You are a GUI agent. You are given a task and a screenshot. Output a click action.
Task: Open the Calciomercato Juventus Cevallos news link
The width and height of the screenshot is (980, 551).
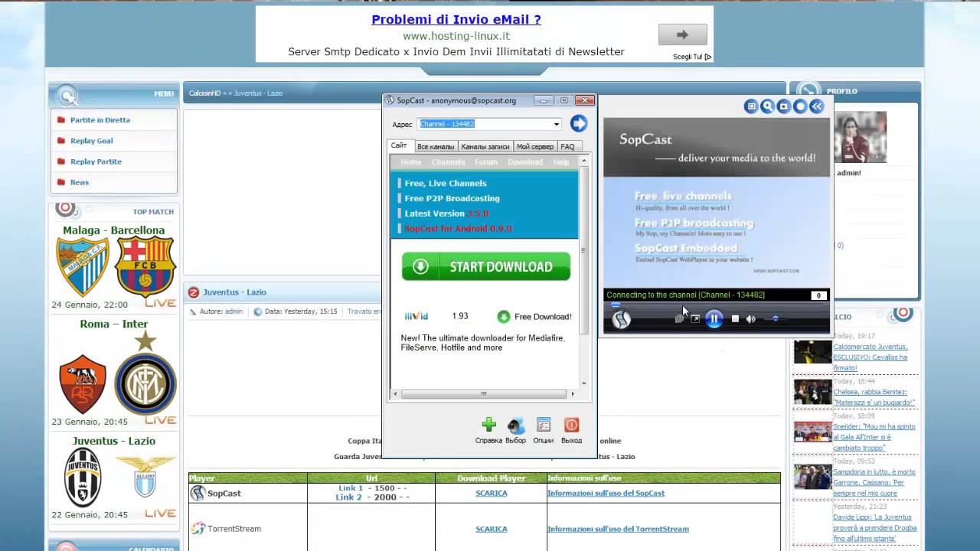[x=871, y=357]
